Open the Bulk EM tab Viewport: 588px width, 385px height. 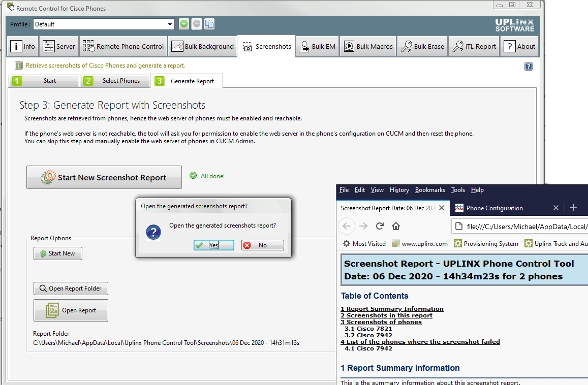click(318, 47)
